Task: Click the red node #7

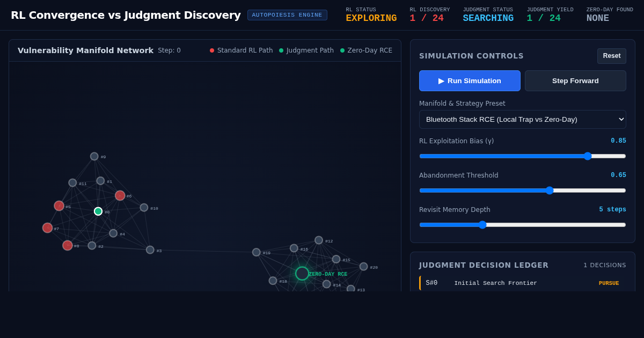Action: (47, 228)
